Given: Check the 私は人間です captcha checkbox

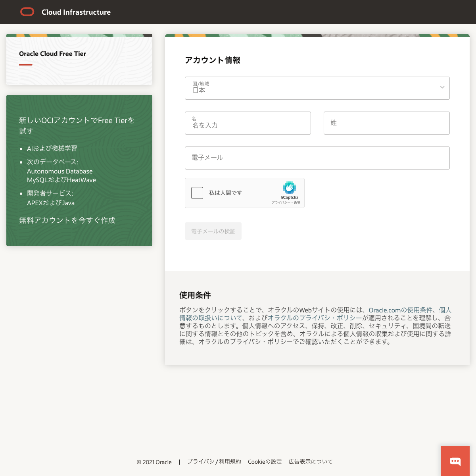Looking at the screenshot, I should [x=197, y=193].
